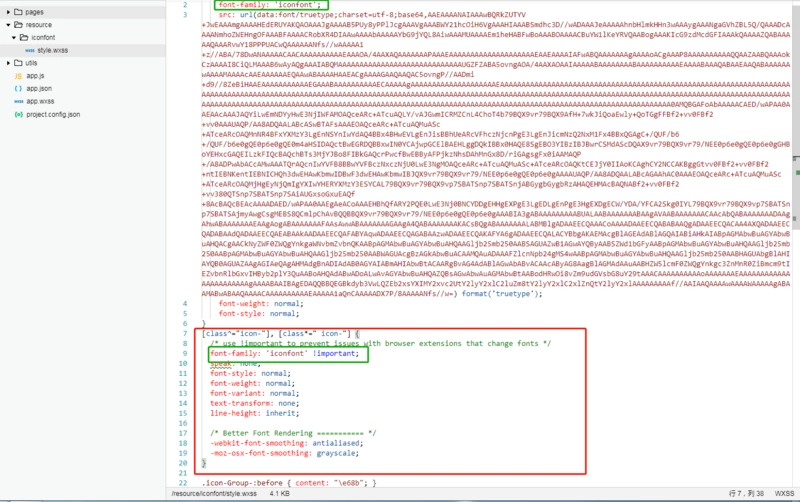
Task: Click the pages folder icon
Action: [x=18, y=12]
